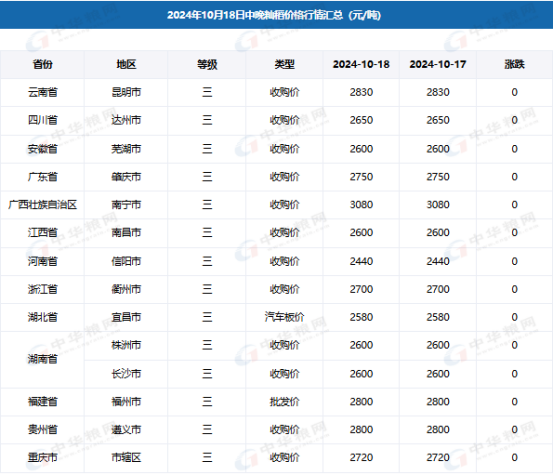Select the 市辖区 region cell
This screenshot has height=476, width=554.
(126, 458)
